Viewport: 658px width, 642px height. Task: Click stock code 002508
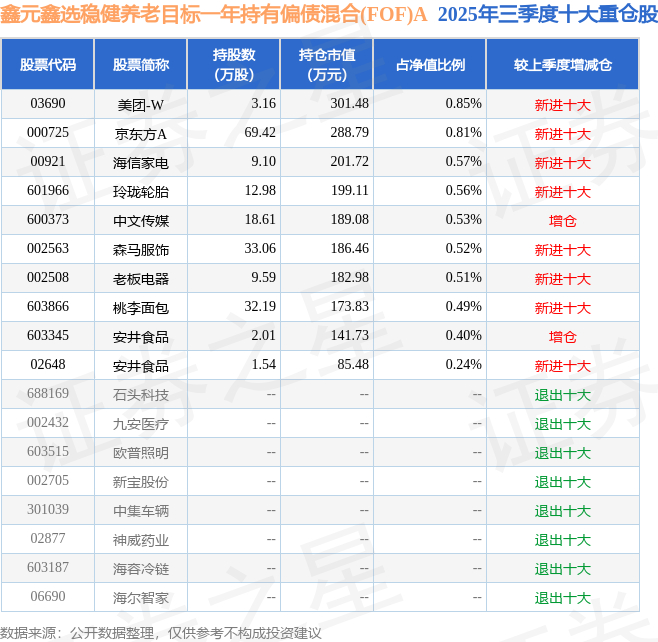(x=48, y=277)
